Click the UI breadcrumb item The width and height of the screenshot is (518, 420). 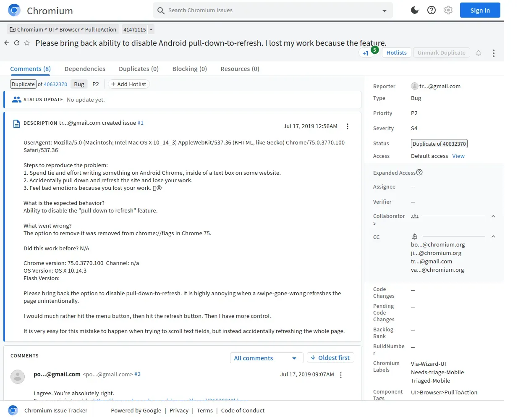pos(51,29)
